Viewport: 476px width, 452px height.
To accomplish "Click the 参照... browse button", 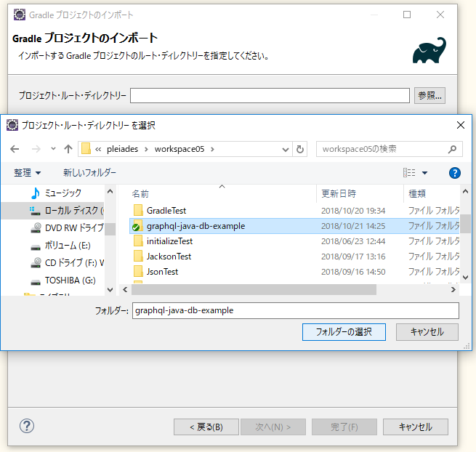I will 430,96.
